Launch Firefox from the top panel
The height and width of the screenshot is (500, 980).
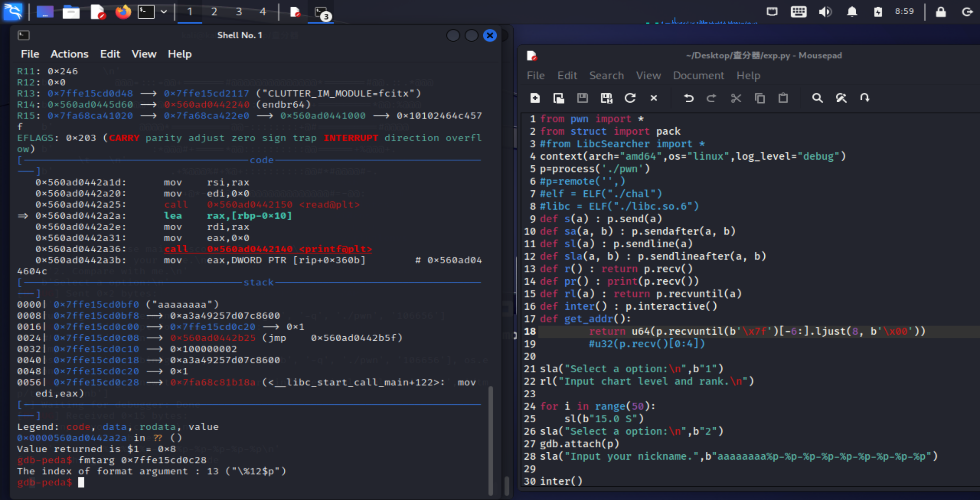tap(123, 12)
